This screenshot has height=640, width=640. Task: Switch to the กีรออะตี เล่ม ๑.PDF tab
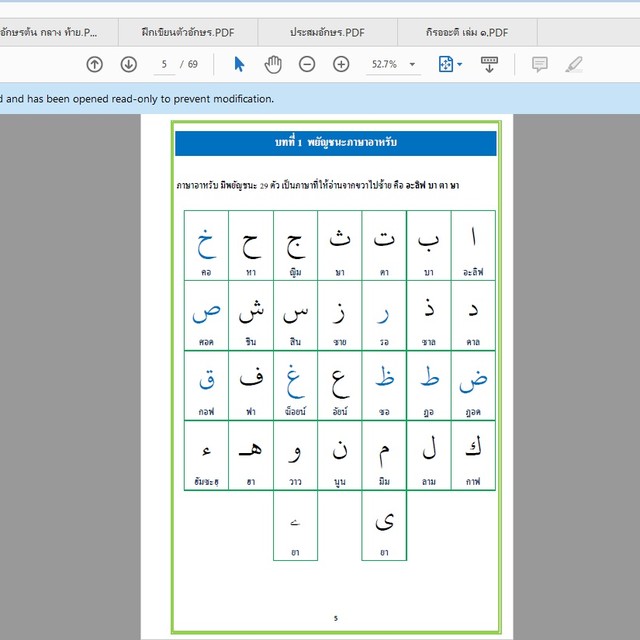(x=466, y=32)
